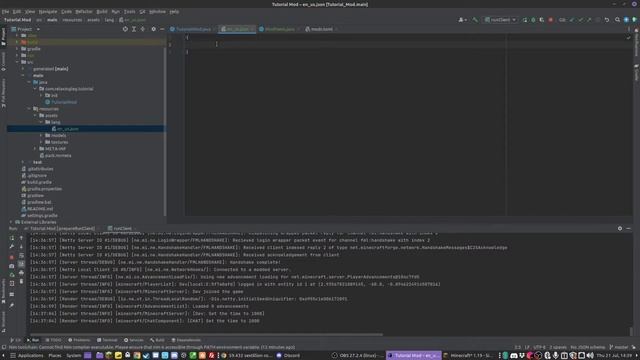
Task: Expand the META-INF folder
Action: pos(36,149)
